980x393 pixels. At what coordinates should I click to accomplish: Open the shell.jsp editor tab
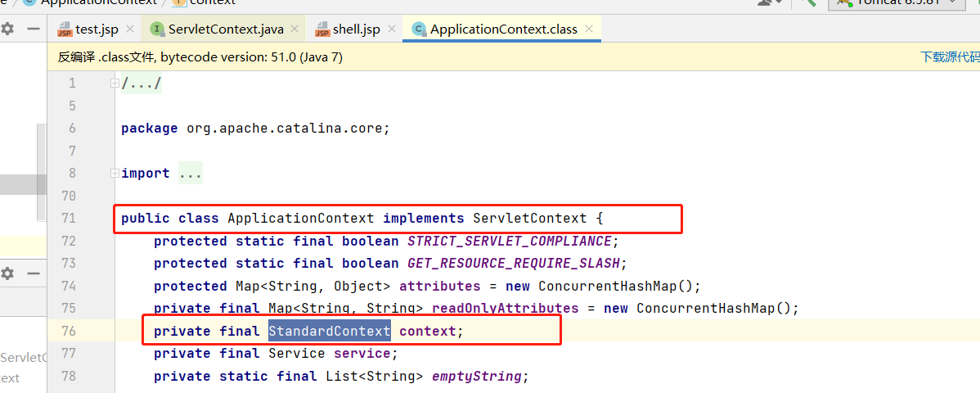(356, 29)
